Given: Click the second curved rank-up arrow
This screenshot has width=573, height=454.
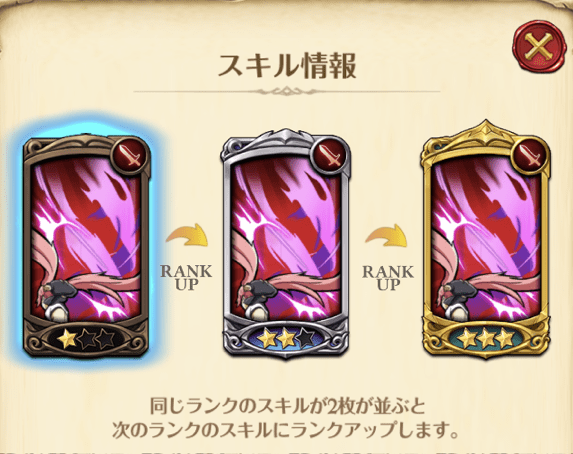Looking at the screenshot, I should (x=386, y=236).
